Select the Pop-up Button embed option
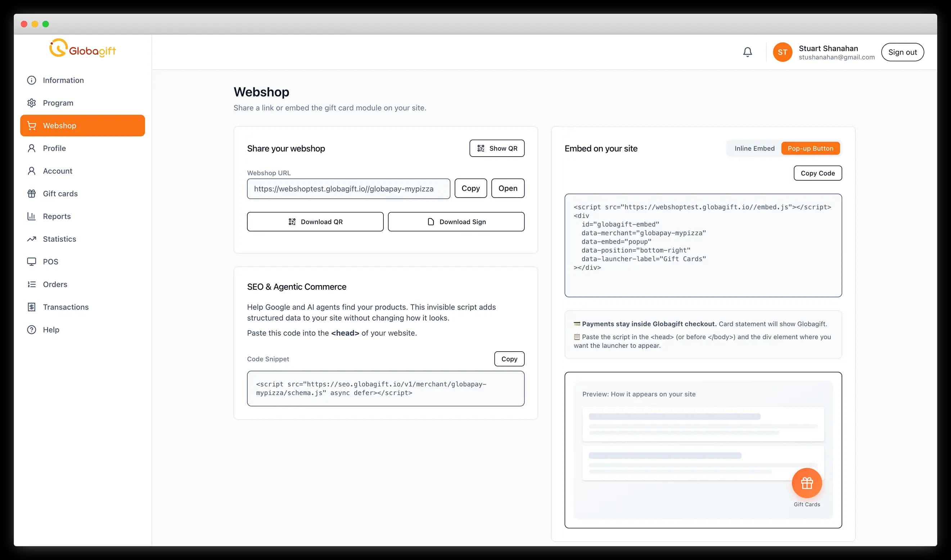Viewport: 951px width, 560px height. coord(811,148)
